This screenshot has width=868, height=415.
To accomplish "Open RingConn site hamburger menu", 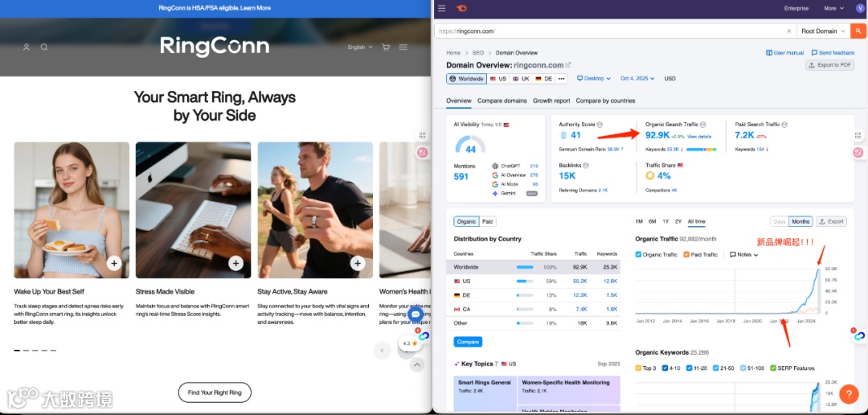I will (403, 47).
